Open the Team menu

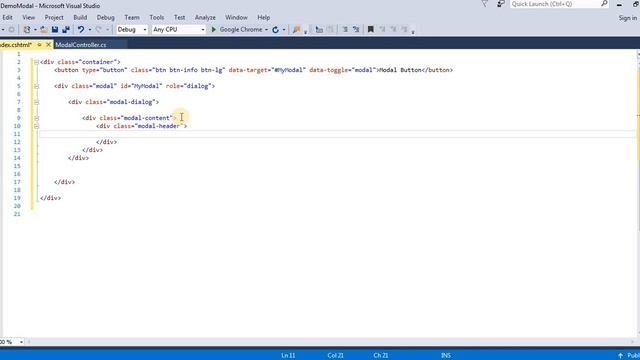(132, 18)
